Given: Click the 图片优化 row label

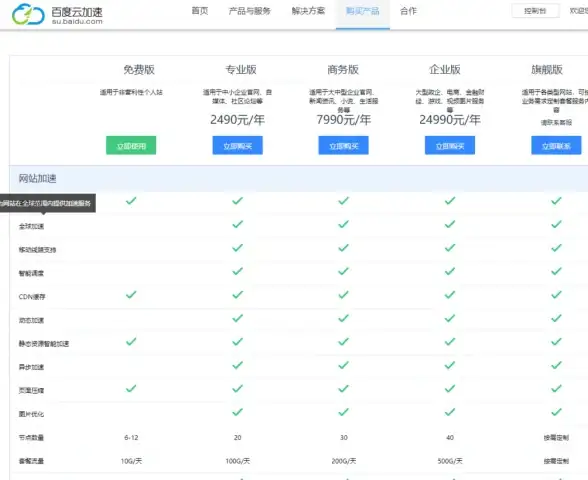Looking at the screenshot, I should [x=32, y=414].
